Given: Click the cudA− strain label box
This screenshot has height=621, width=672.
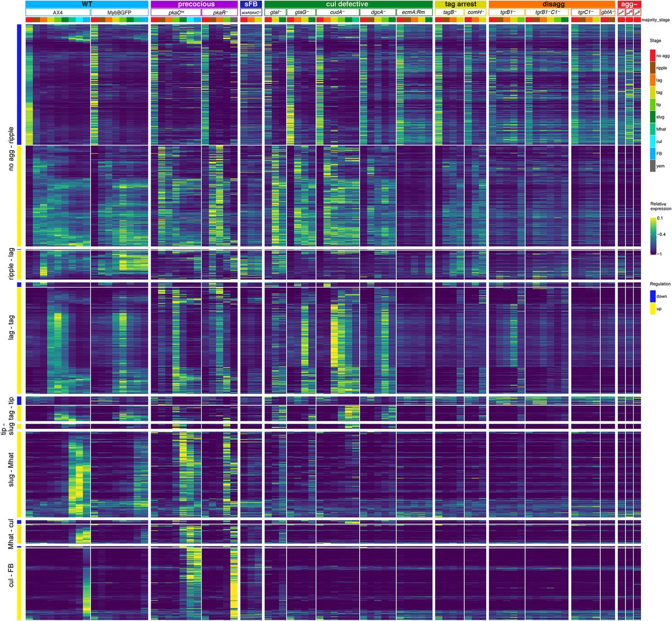Looking at the screenshot, I should click(338, 12).
